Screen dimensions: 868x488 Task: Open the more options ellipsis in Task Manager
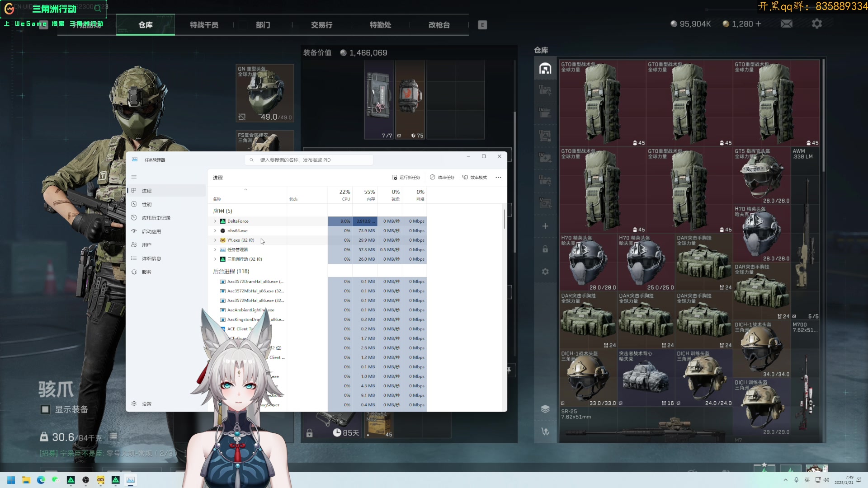pyautogui.click(x=498, y=178)
